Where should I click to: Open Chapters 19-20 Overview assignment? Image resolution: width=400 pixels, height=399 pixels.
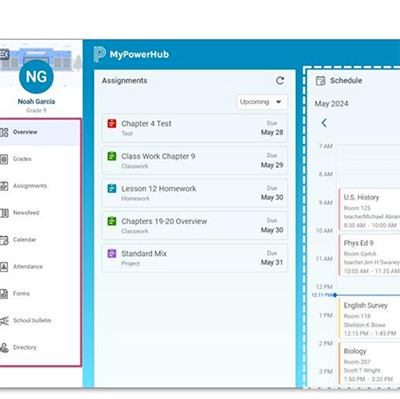click(195, 225)
